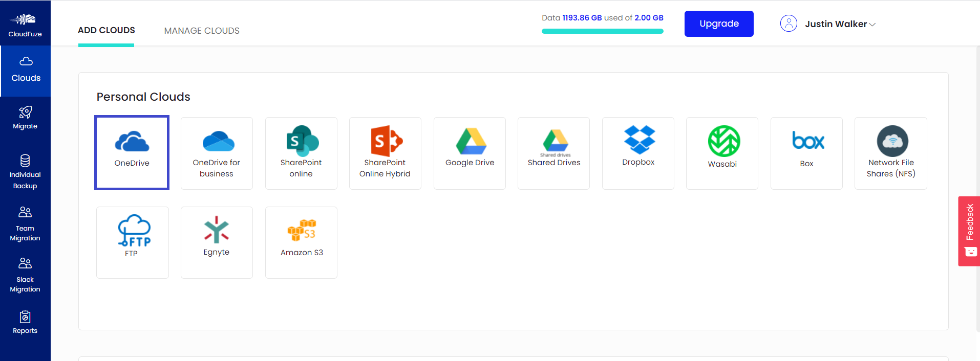Select the OneDrive cloud tile
The width and height of the screenshot is (980, 361).
[x=132, y=152]
